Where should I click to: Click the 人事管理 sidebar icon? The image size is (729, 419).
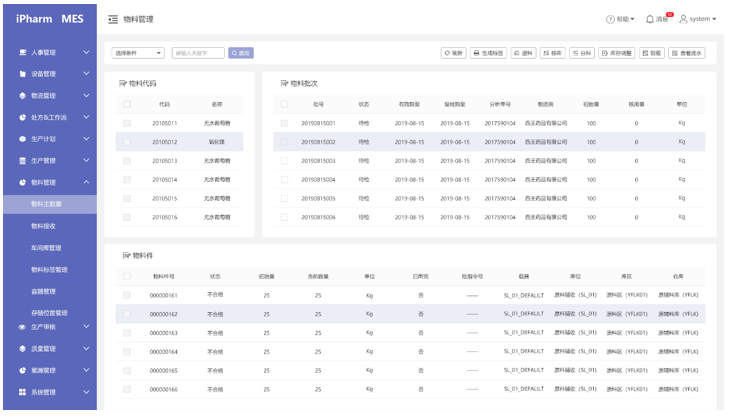tap(22, 53)
